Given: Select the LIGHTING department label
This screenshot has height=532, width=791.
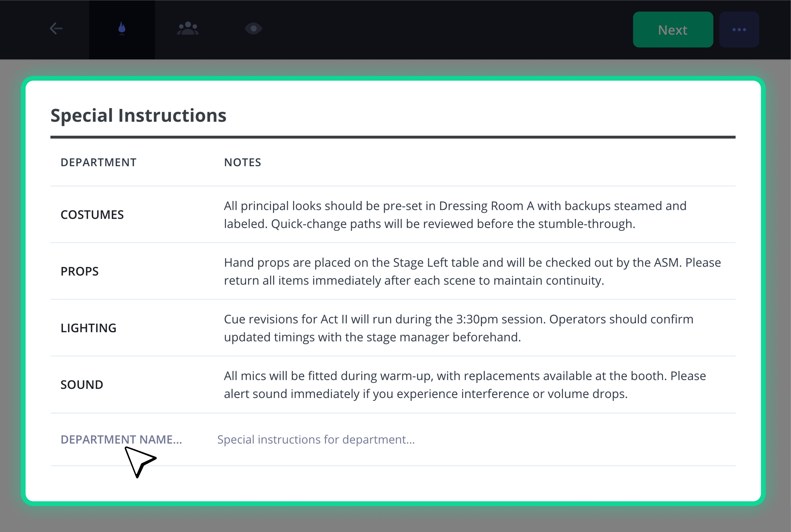Looking at the screenshot, I should (88, 328).
